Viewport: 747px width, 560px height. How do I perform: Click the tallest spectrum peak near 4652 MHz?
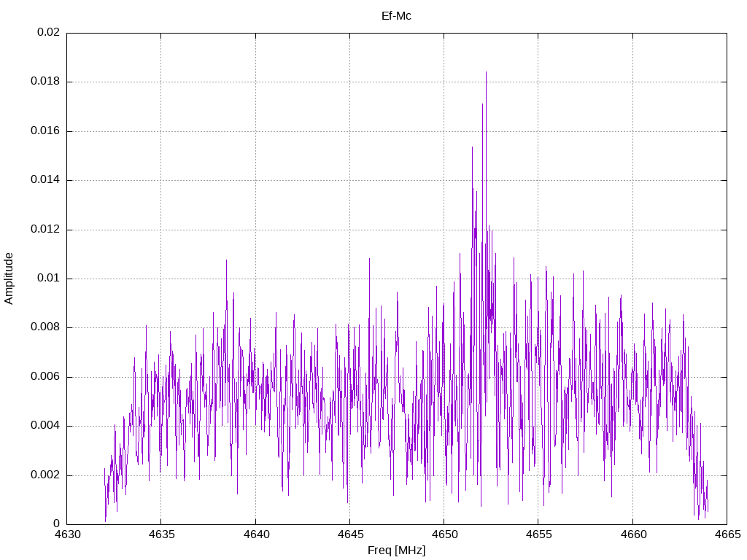click(x=486, y=73)
